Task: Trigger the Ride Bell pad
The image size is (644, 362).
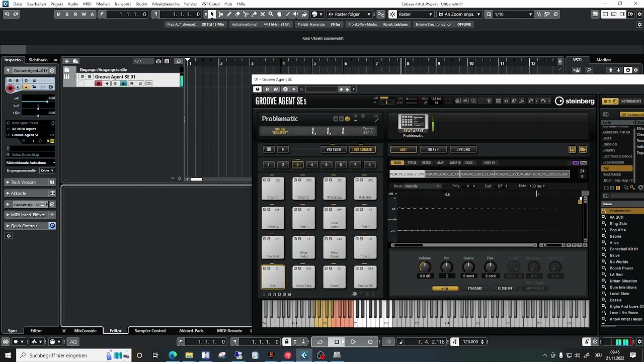Action: (x=365, y=189)
